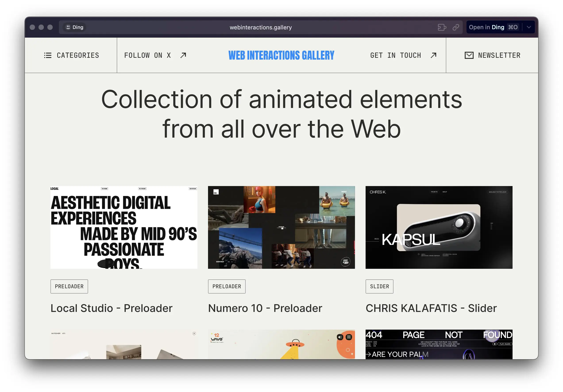Click the Quick & Dirty round badge in Numero 10 preview
563x392 pixels.
tap(345, 261)
